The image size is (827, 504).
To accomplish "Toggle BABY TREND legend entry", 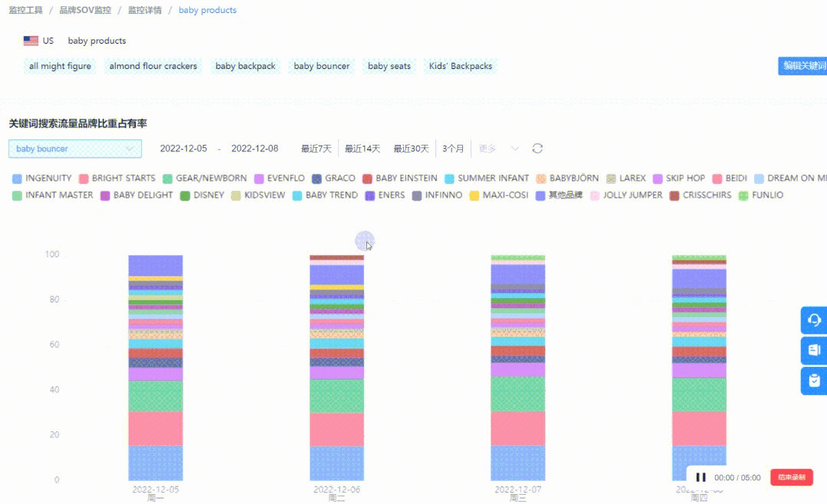I will [x=325, y=195].
